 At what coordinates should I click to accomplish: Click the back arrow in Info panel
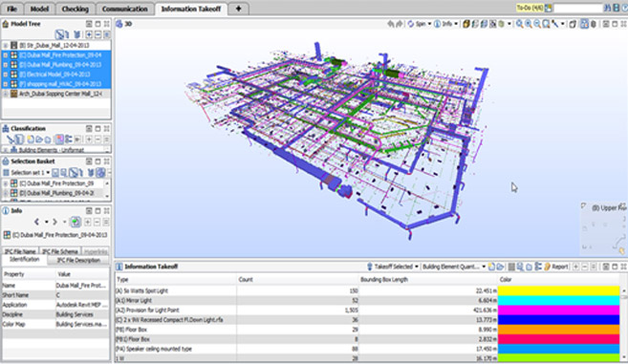tap(36, 222)
